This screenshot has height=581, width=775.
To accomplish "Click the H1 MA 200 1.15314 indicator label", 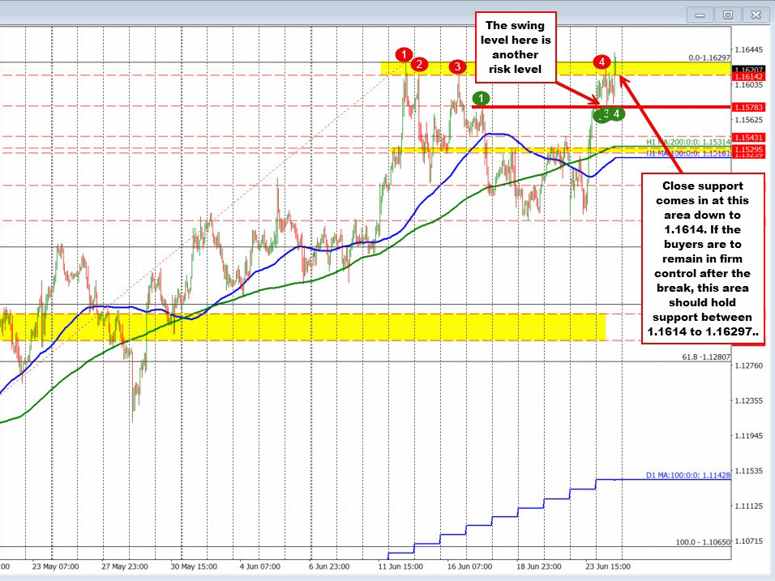I will [x=689, y=142].
